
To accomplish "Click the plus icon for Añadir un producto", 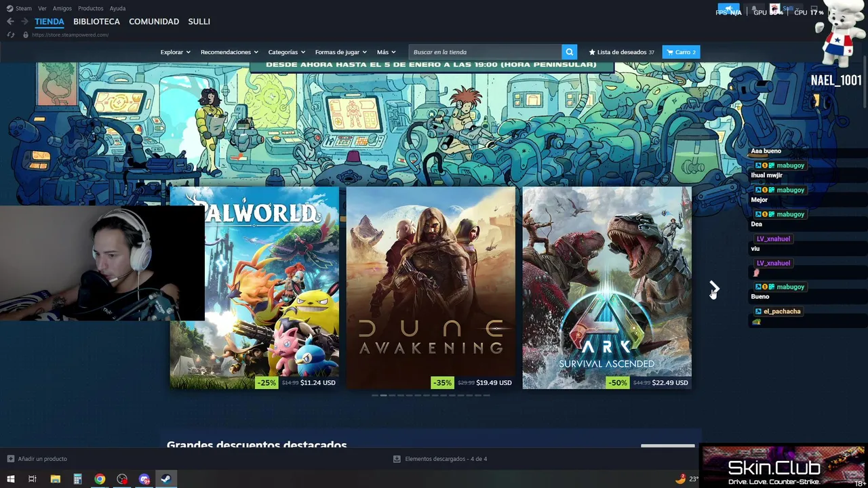I will click(10, 459).
